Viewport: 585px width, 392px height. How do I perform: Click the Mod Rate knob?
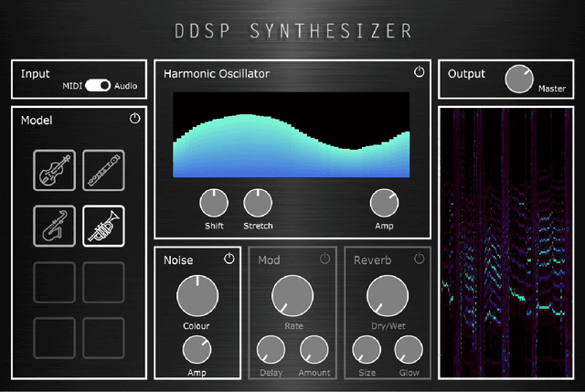[x=293, y=297]
